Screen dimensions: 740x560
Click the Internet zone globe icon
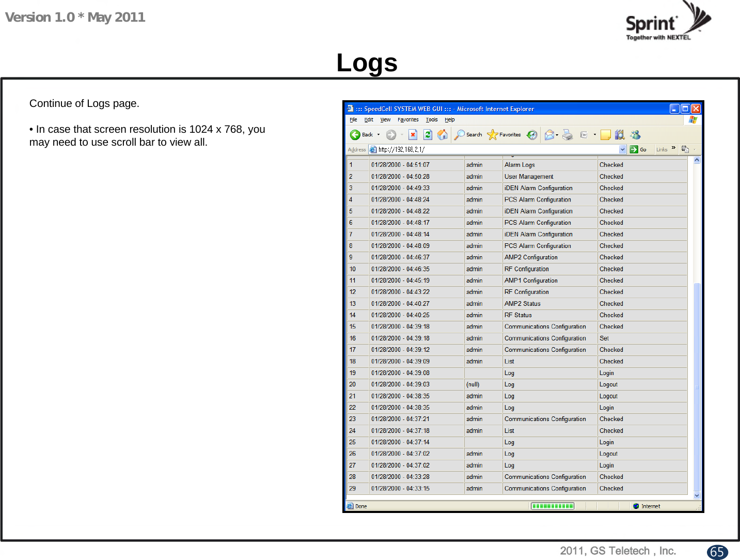(636, 506)
